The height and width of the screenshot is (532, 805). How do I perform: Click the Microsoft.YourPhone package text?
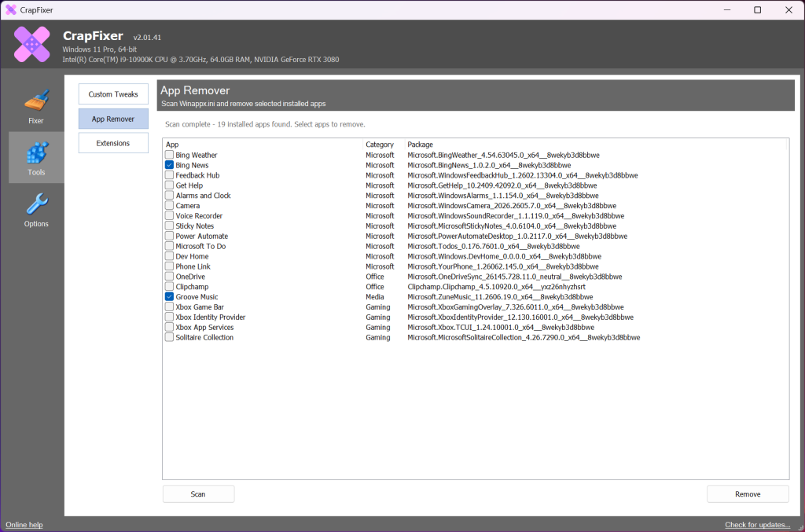[502, 266]
